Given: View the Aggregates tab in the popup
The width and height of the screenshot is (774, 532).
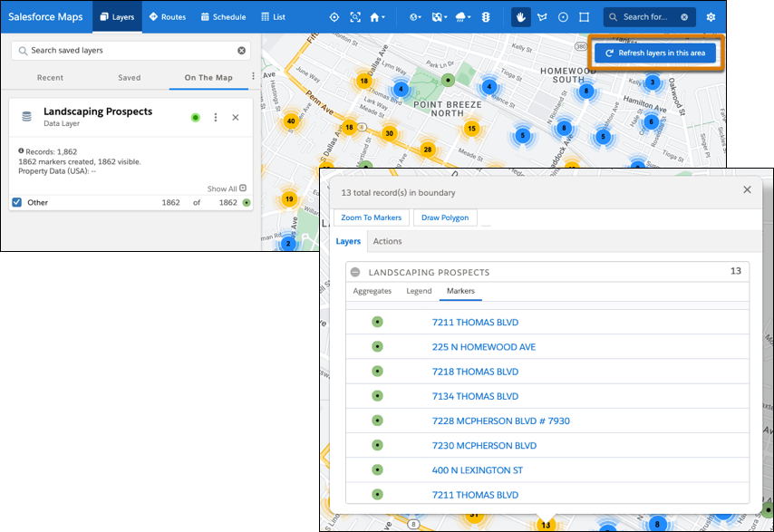Looking at the screenshot, I should pos(372,291).
